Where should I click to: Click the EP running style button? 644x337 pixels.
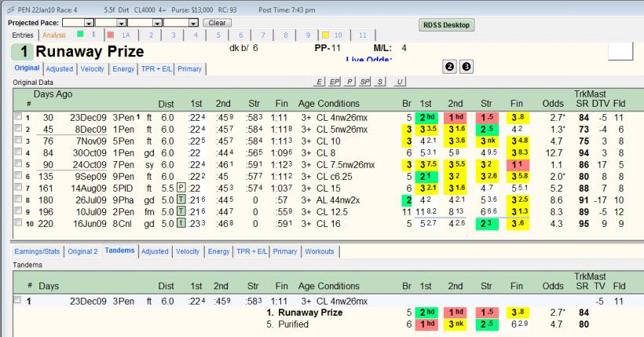tap(335, 82)
